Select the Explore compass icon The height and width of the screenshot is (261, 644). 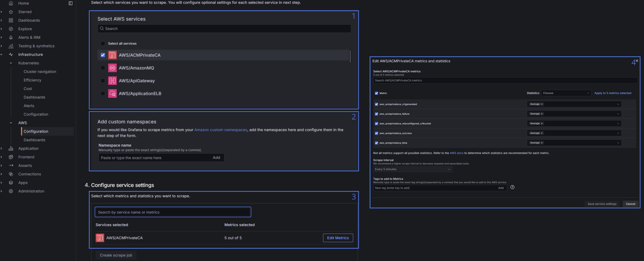(11, 29)
